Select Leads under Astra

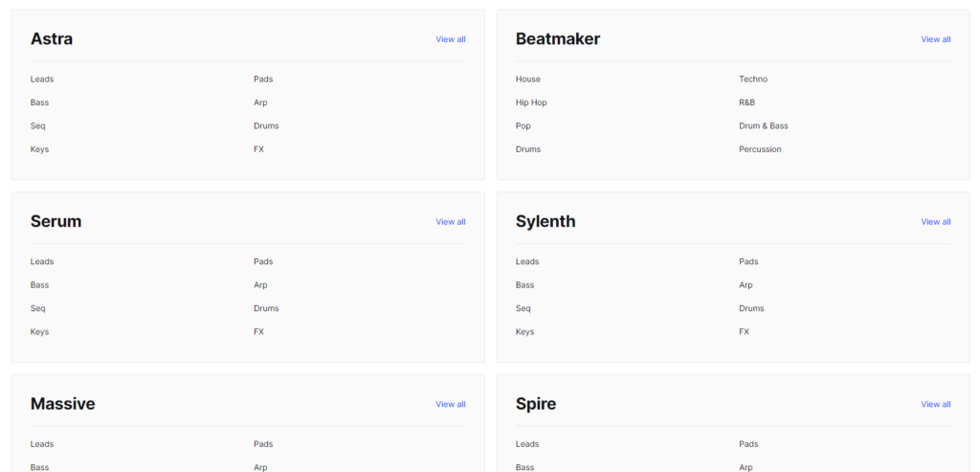click(x=42, y=79)
